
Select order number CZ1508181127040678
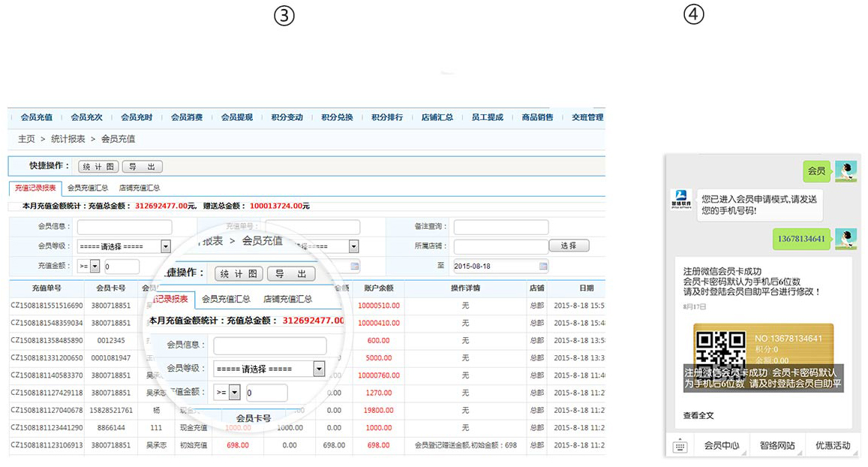(47, 411)
